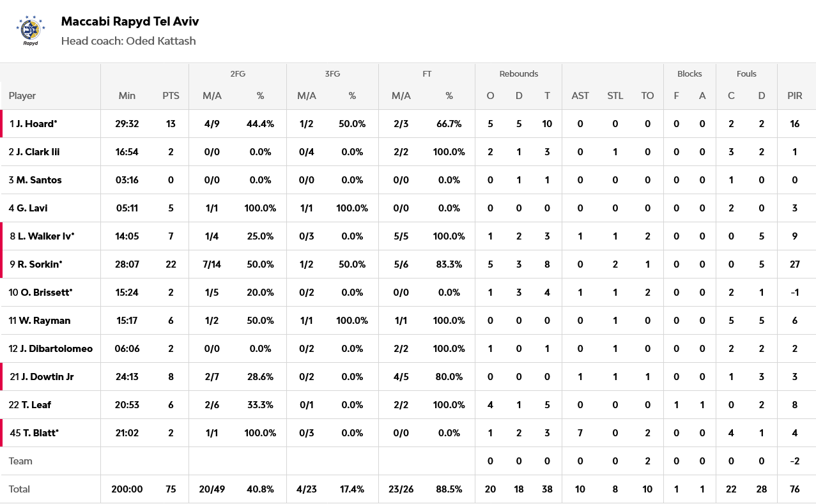Select J. Dowtin Jr player name
The image size is (816, 504).
pyautogui.click(x=47, y=377)
